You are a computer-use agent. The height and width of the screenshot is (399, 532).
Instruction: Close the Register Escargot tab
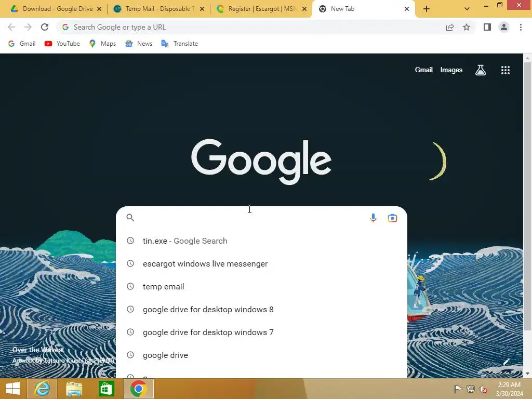304,9
